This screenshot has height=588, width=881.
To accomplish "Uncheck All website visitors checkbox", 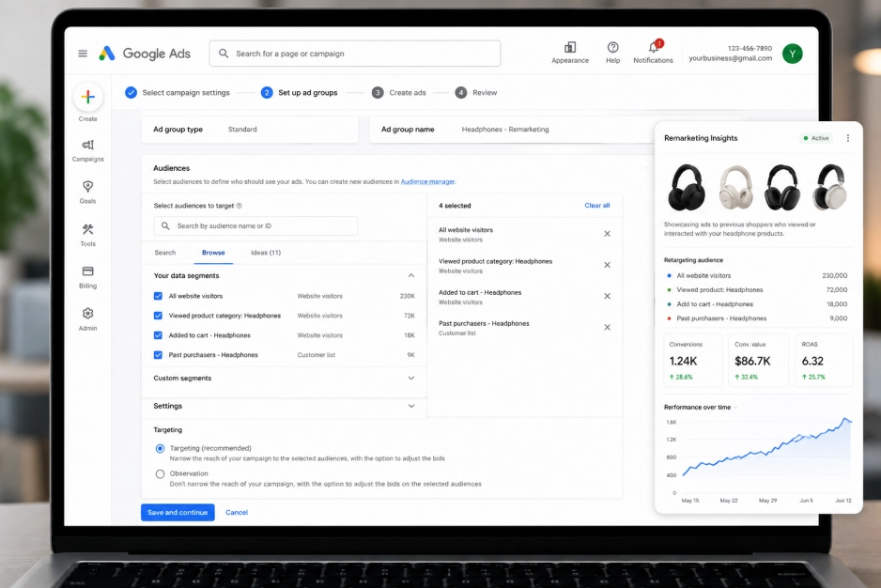I will (158, 296).
